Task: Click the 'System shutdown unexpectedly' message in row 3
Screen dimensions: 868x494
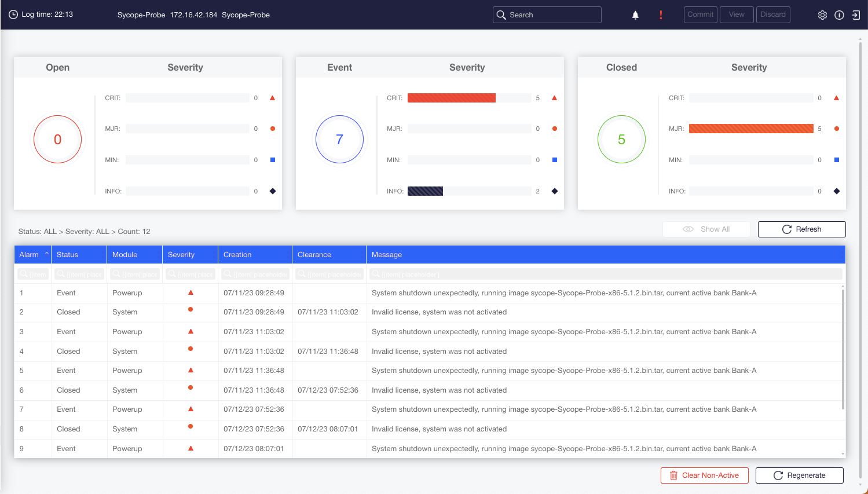Action: (564, 331)
